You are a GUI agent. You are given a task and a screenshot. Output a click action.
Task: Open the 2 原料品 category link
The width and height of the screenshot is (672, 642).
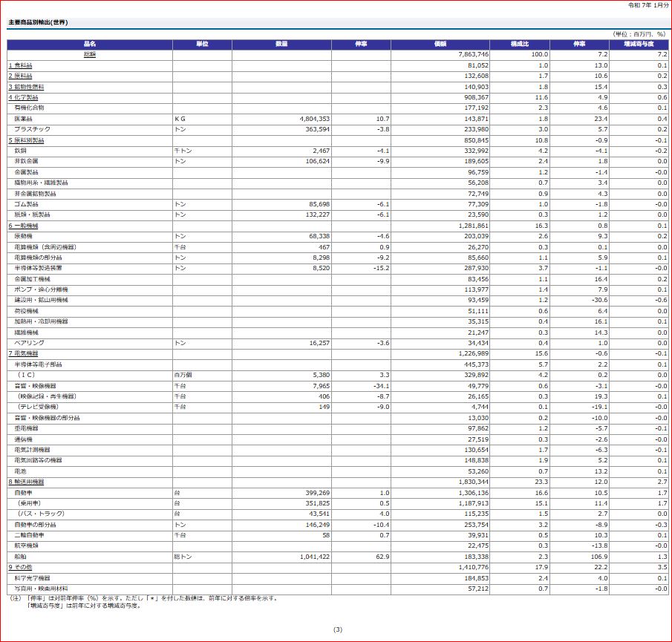tap(20, 76)
